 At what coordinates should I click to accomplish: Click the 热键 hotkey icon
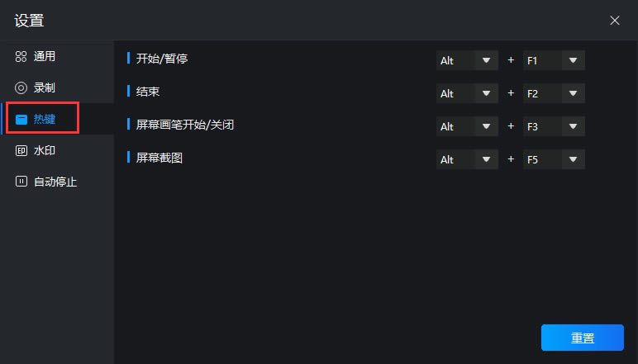21,120
